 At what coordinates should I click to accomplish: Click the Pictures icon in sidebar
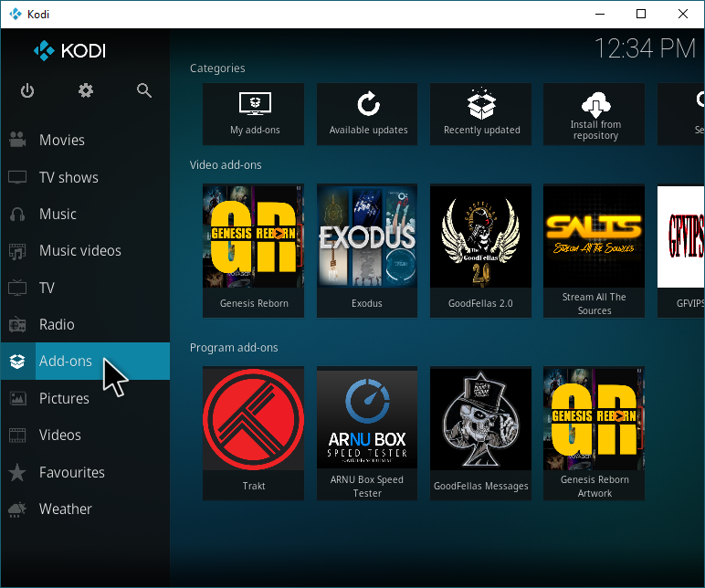[17, 398]
